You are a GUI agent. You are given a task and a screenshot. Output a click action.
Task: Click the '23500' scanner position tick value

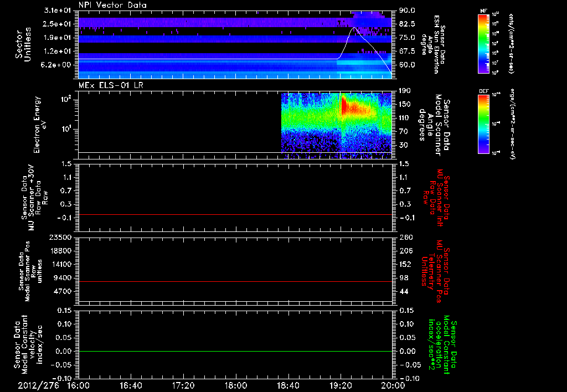pos(60,238)
